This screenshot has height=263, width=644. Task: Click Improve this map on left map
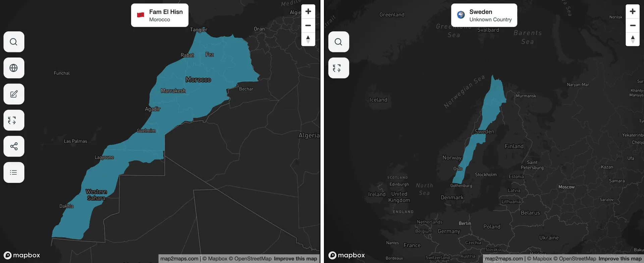pyautogui.click(x=296, y=259)
